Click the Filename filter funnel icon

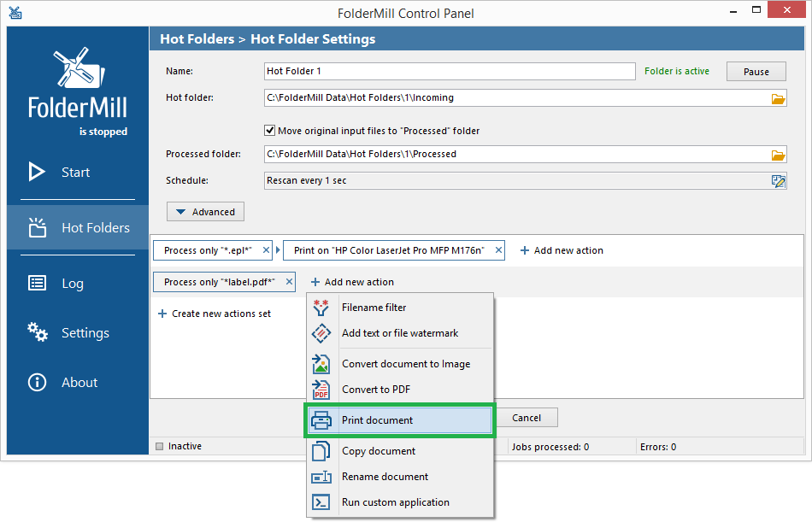pos(321,308)
